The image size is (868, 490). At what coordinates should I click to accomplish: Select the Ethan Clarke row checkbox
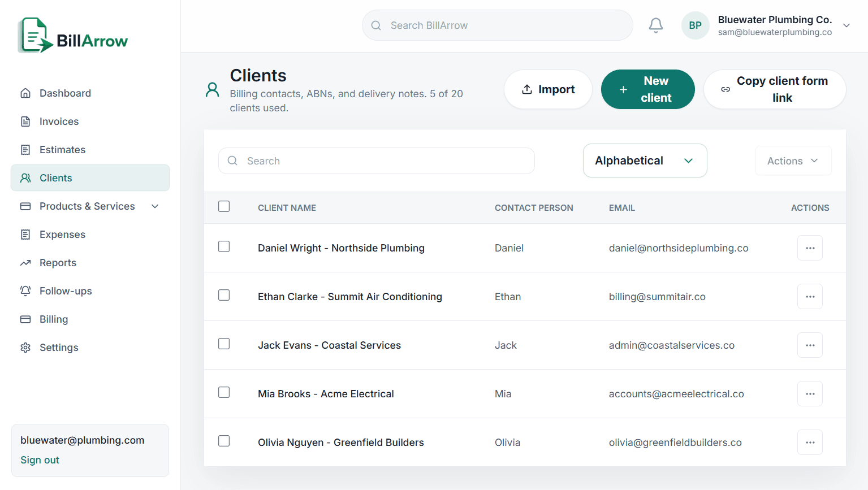tap(224, 295)
